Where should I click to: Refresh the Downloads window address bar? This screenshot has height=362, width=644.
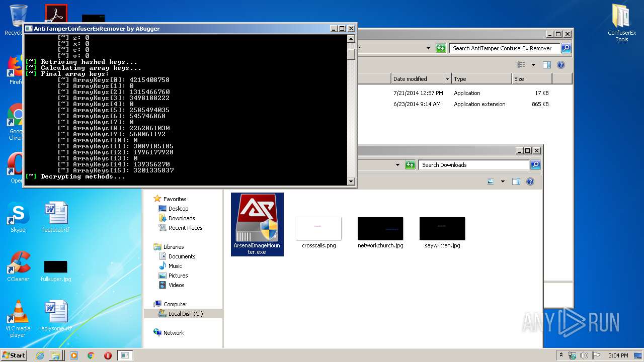pyautogui.click(x=410, y=165)
